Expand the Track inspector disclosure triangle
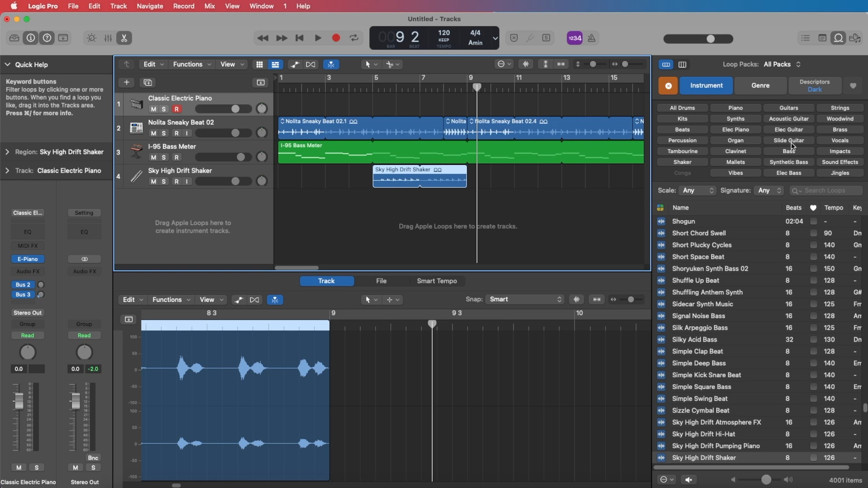Screen dimensions: 868x488 7,171
